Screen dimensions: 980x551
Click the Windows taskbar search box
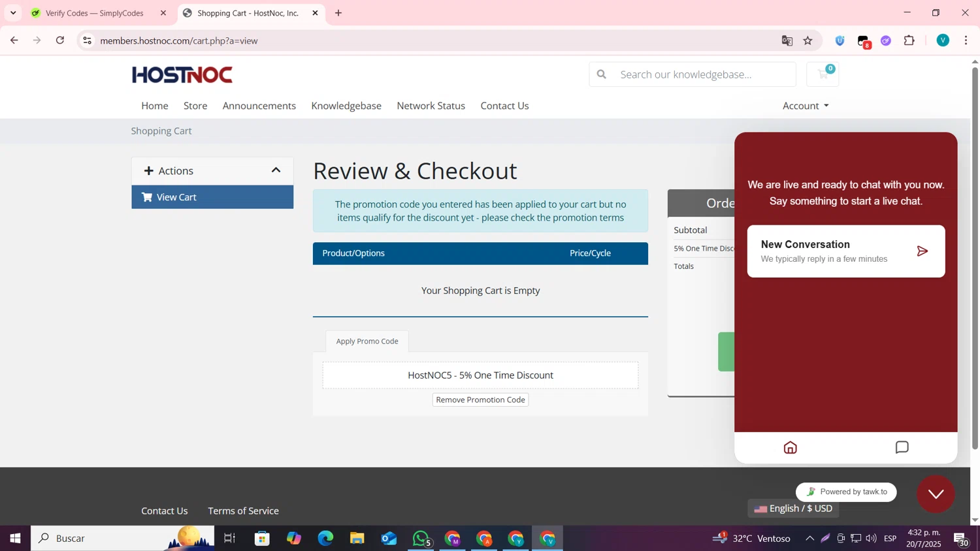[x=122, y=539]
